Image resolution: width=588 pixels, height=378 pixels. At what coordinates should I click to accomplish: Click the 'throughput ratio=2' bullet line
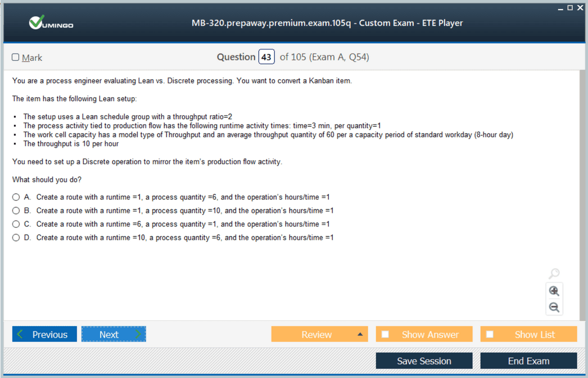point(128,117)
